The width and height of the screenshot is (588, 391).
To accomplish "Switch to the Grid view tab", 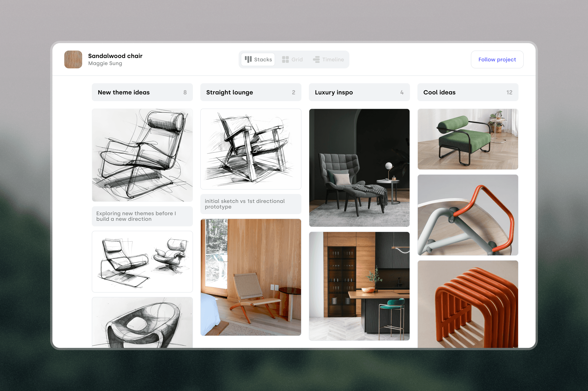I will 292,59.
